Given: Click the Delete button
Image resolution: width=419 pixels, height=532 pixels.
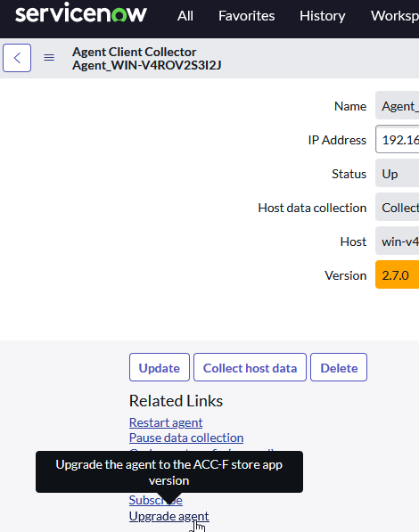Looking at the screenshot, I should [339, 367].
